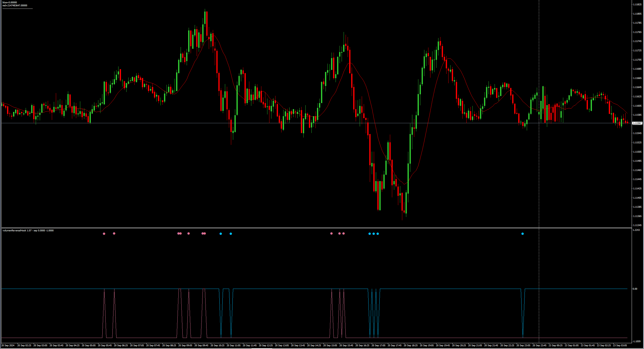This screenshot has height=349, width=644.
Task: Click the 1.2243 indicator scale value
Action: click(636, 230)
